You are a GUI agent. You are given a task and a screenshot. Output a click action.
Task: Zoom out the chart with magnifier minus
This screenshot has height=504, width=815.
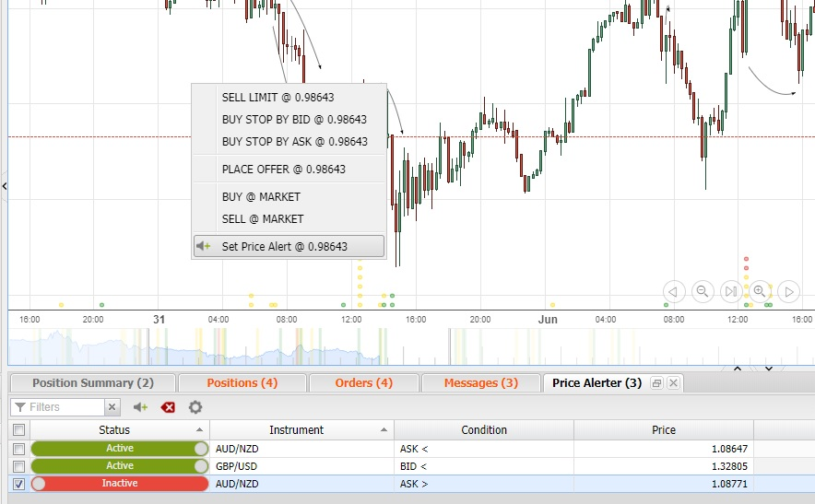pyautogui.click(x=703, y=291)
